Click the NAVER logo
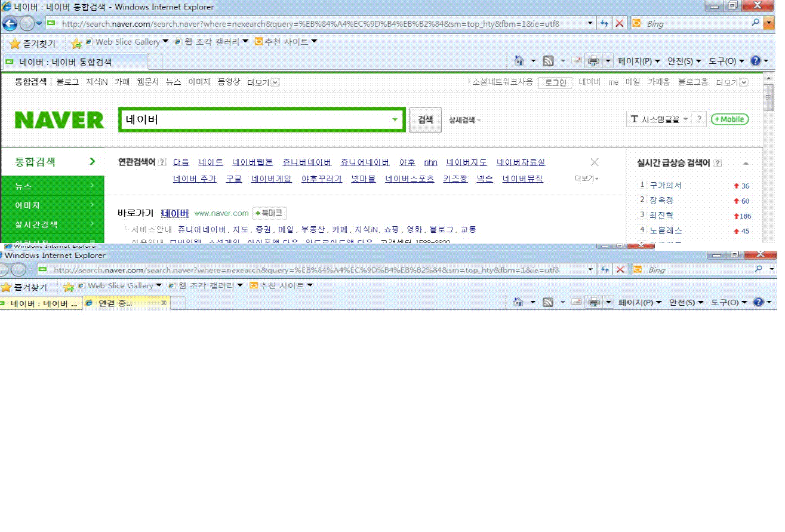 (59, 120)
